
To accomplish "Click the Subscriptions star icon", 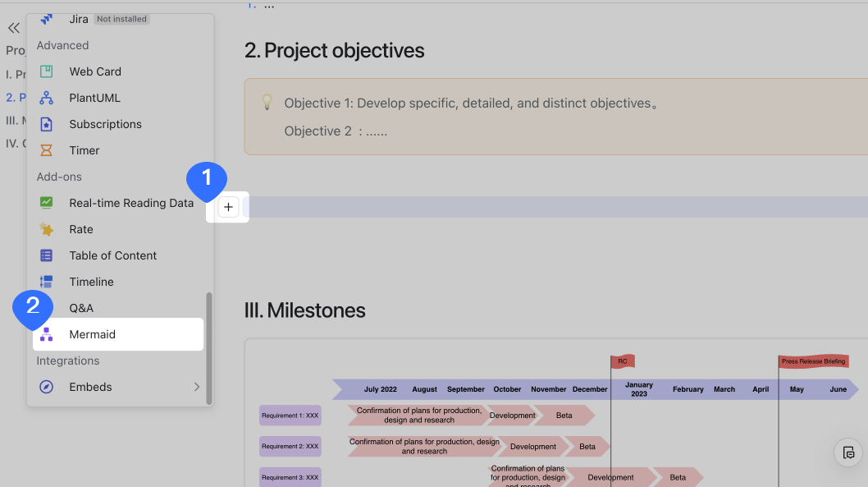I will pos(47,124).
